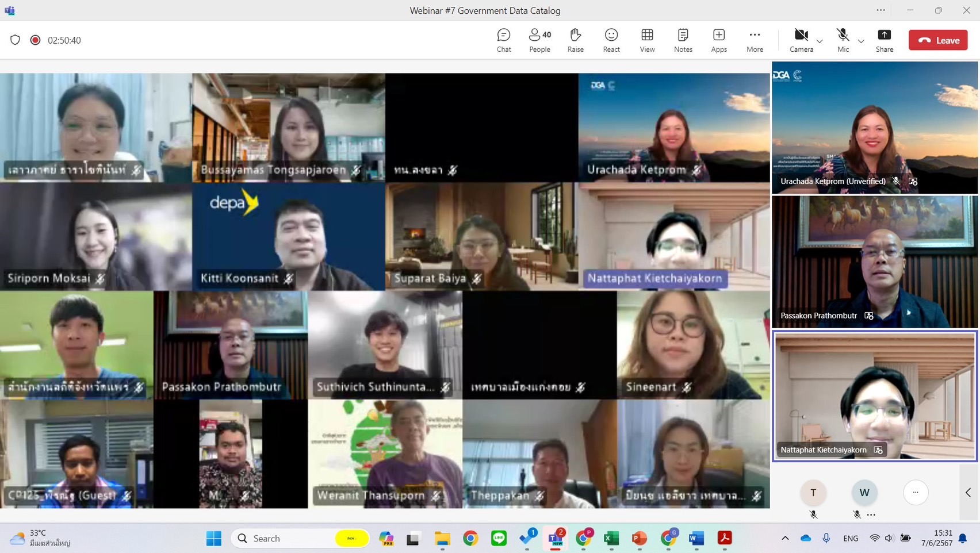The image size is (980, 553).
Task: Select Urachada Ketprom (Unverified) side video
Action: tap(874, 128)
